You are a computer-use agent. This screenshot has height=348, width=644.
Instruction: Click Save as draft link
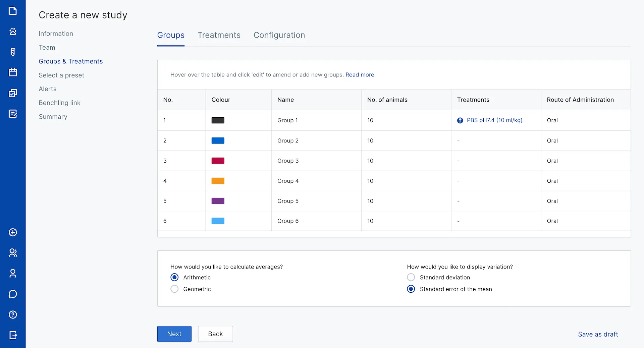(598, 334)
